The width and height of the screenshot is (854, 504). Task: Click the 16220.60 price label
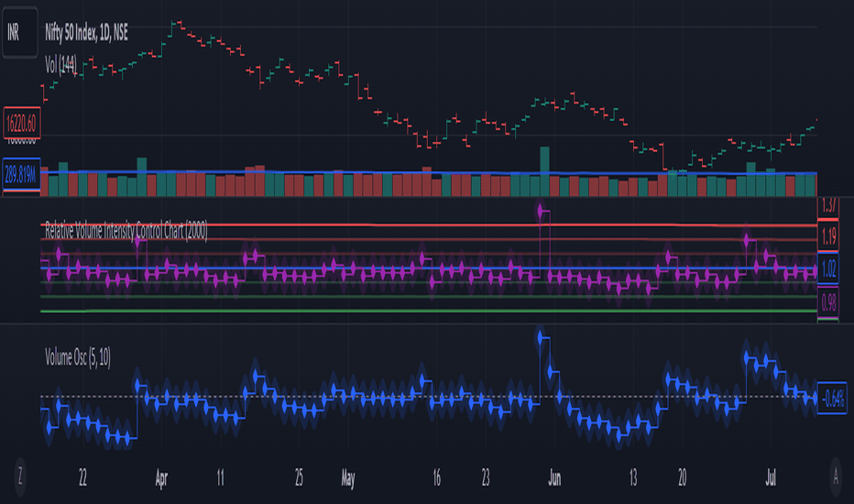click(x=21, y=123)
